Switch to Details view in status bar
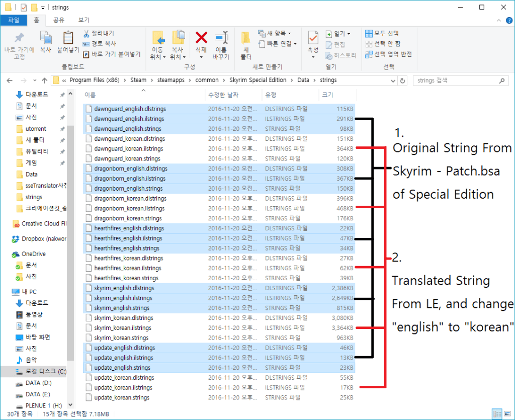This screenshot has width=515, height=420. (x=497, y=413)
